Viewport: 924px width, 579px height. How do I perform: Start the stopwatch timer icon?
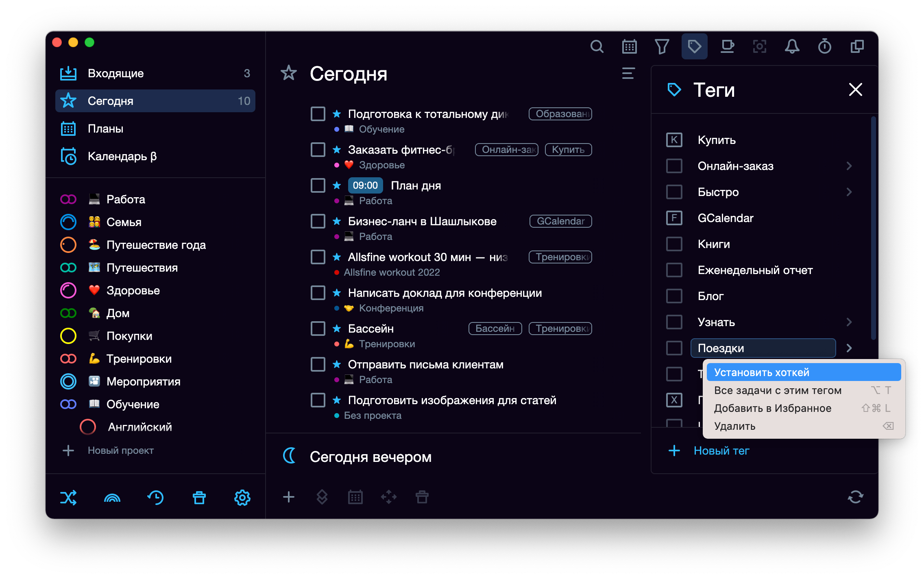[824, 47]
